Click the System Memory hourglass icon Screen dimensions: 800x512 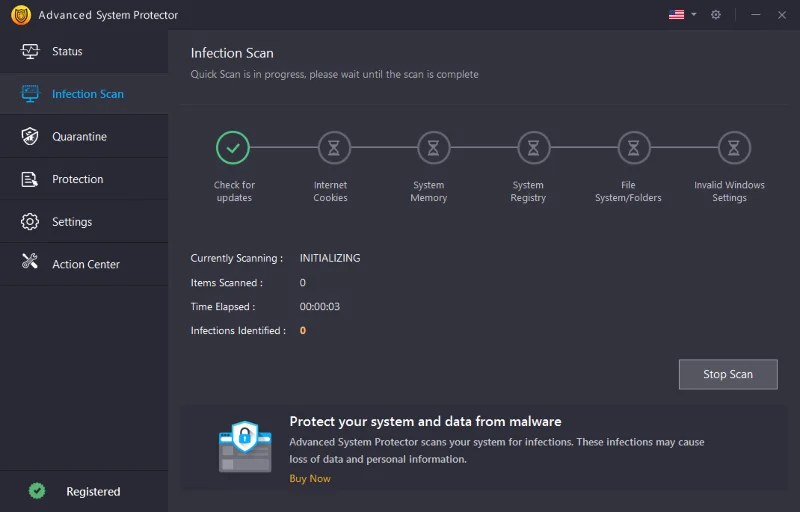[433, 148]
